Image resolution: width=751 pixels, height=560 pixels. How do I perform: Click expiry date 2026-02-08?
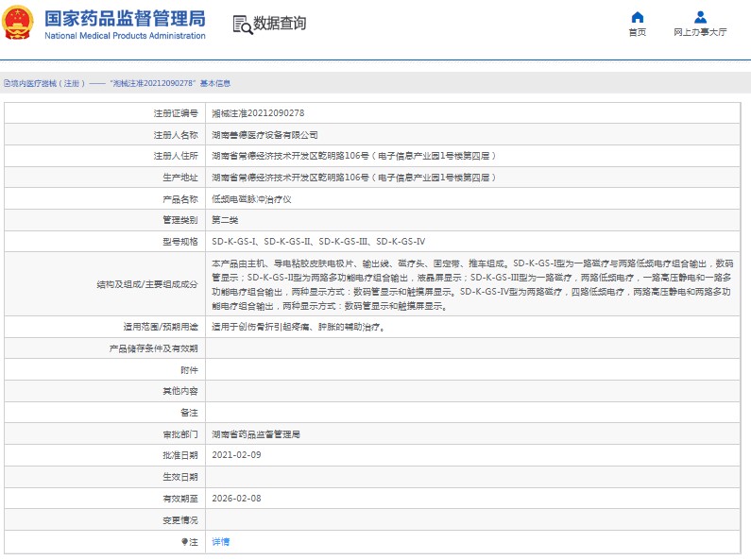click(x=236, y=499)
